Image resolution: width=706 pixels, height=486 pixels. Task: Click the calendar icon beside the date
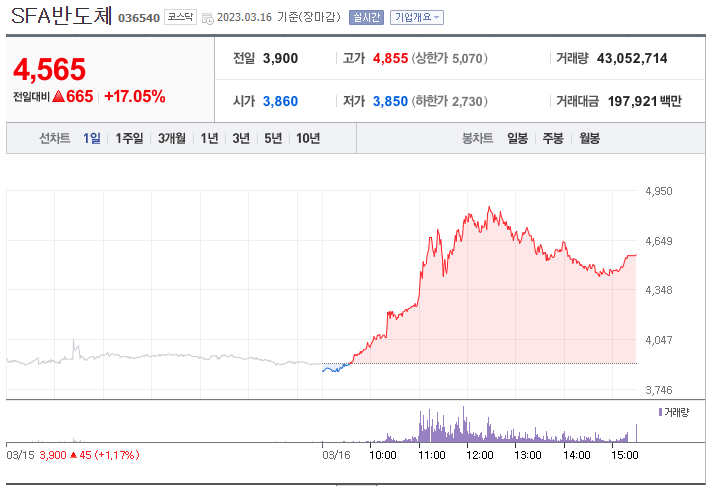[x=208, y=18]
